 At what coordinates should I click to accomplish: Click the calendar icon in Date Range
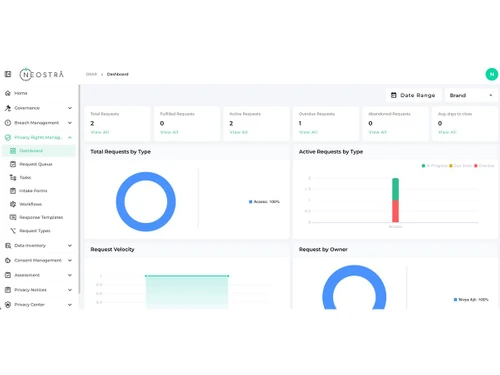394,95
